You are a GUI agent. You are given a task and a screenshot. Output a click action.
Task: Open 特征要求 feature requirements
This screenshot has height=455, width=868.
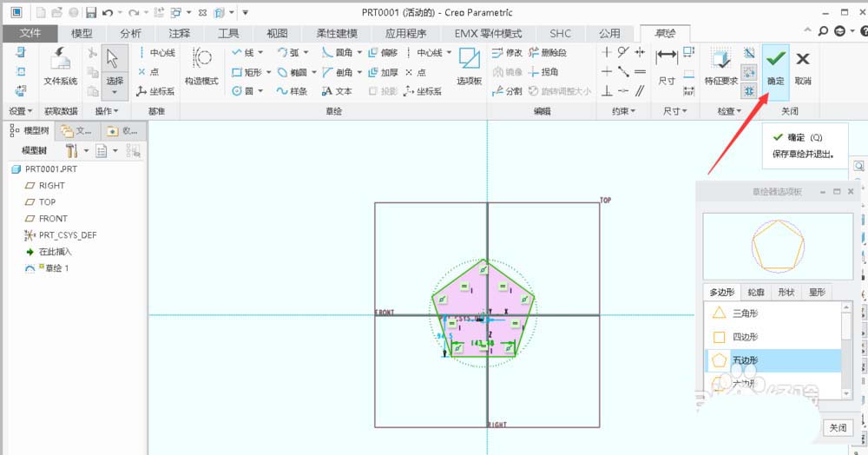pos(720,67)
